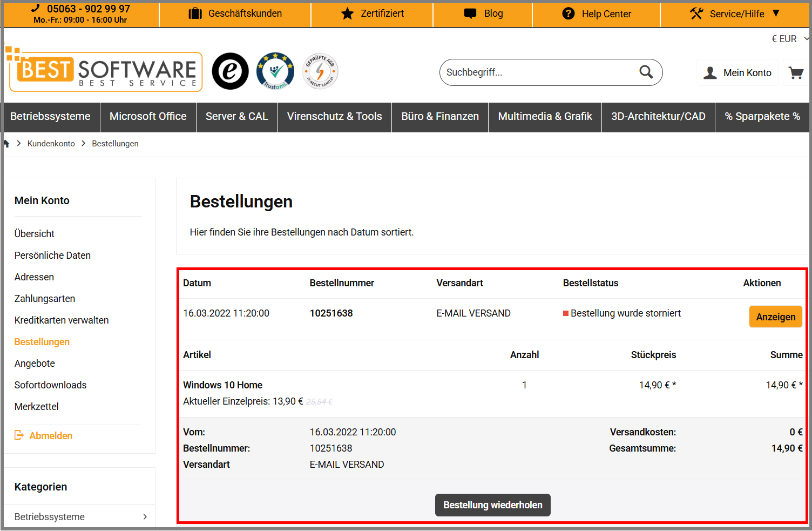Screen dimensions: 812x531
Task: Open Angebote in sidebar
Action: (35, 364)
